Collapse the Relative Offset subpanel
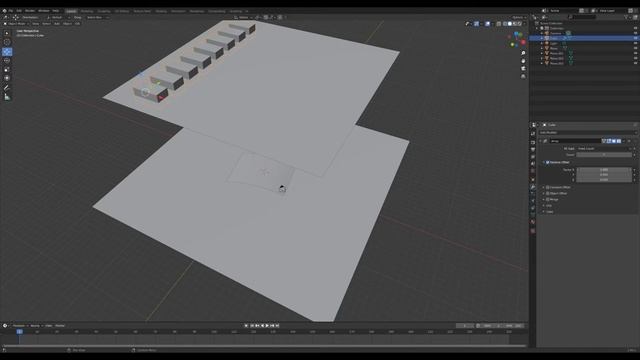 [544, 162]
